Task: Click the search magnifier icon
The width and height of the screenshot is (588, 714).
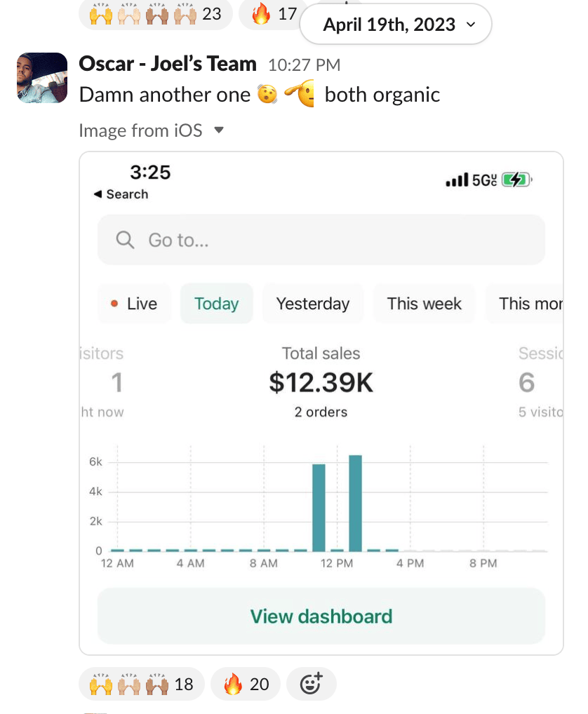Action: (x=125, y=240)
